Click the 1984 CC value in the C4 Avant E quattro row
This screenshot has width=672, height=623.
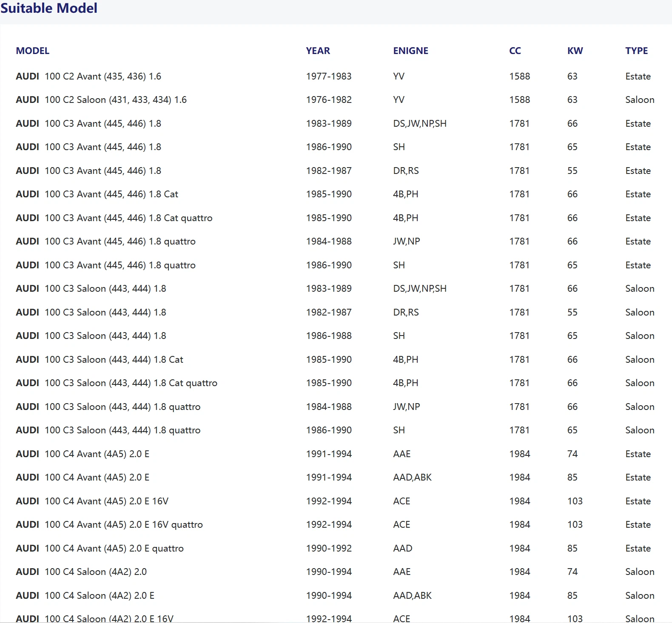[520, 549]
